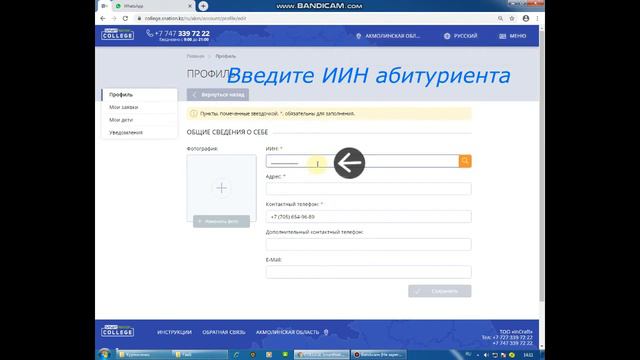The width and height of the screenshot is (640, 360).
Task: Bookmark this page with star icon
Action: click(x=512, y=18)
